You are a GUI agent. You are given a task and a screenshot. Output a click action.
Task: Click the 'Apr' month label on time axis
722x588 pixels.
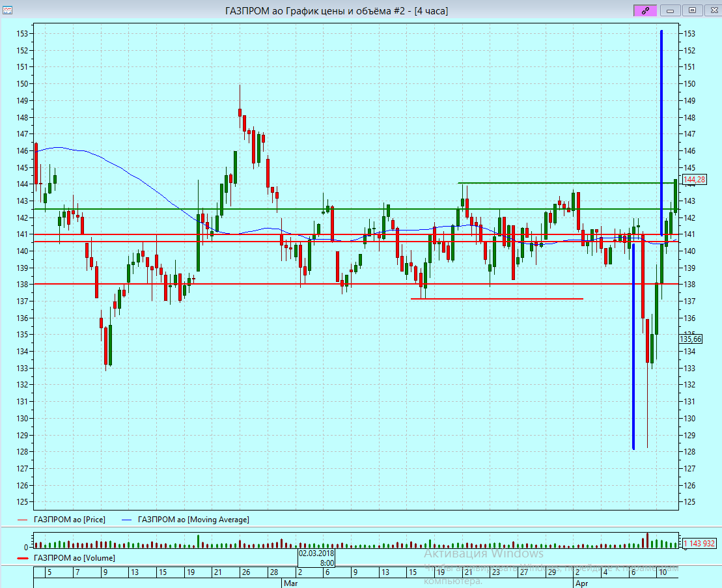tap(581, 583)
